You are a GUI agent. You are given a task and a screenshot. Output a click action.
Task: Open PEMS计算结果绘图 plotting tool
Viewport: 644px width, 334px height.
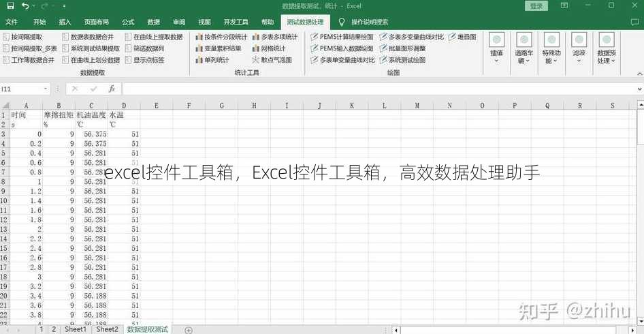coord(342,37)
